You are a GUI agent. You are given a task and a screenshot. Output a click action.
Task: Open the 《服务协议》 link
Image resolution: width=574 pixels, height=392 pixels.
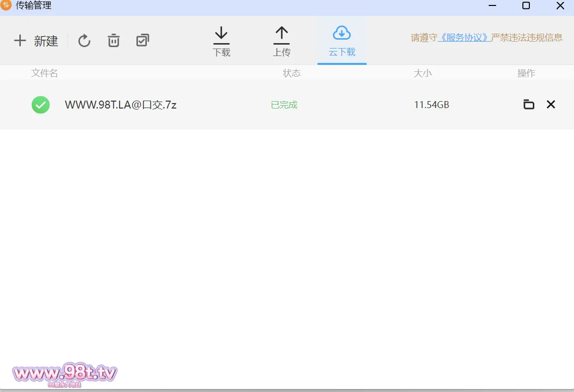pos(464,38)
